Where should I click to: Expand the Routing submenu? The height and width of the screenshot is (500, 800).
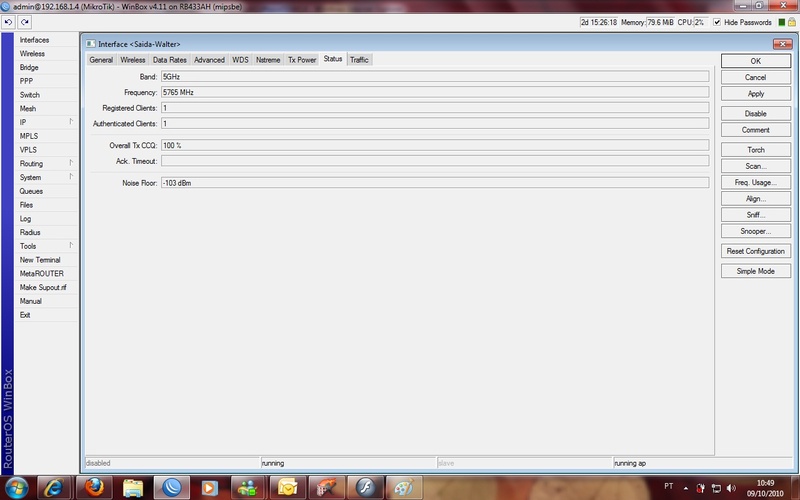coord(46,164)
